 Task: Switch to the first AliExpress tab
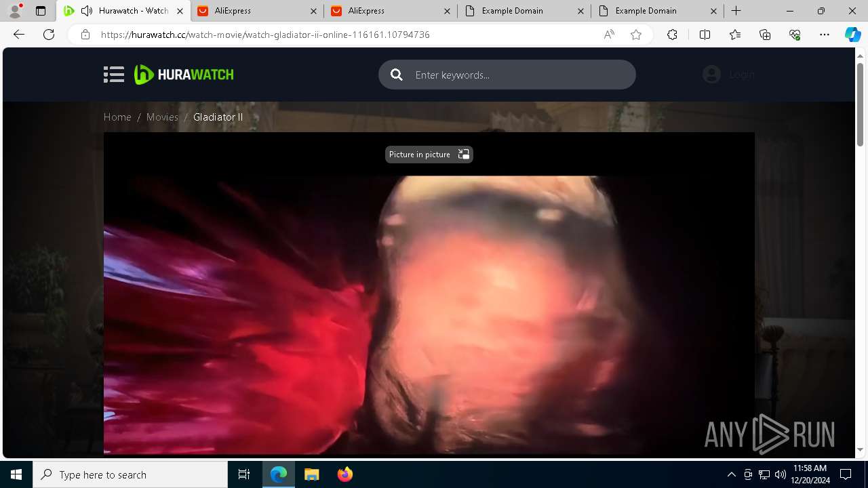257,11
